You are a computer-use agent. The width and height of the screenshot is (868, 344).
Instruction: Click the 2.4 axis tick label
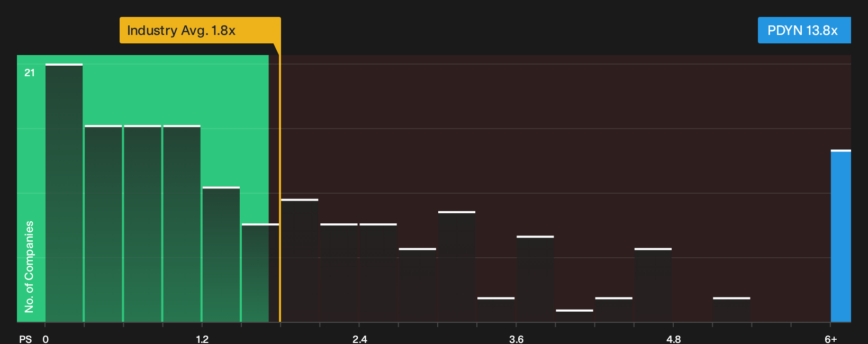360,339
